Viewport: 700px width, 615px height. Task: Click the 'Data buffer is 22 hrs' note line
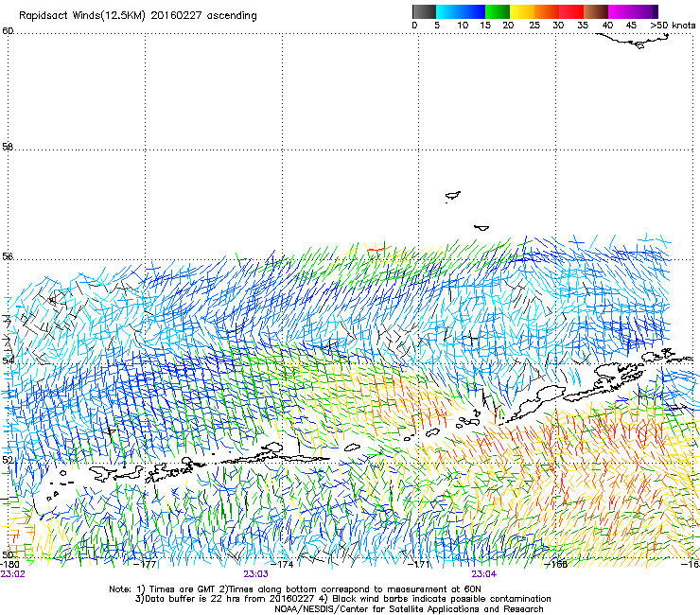click(343, 599)
